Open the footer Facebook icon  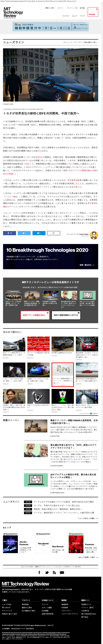point(39,573)
